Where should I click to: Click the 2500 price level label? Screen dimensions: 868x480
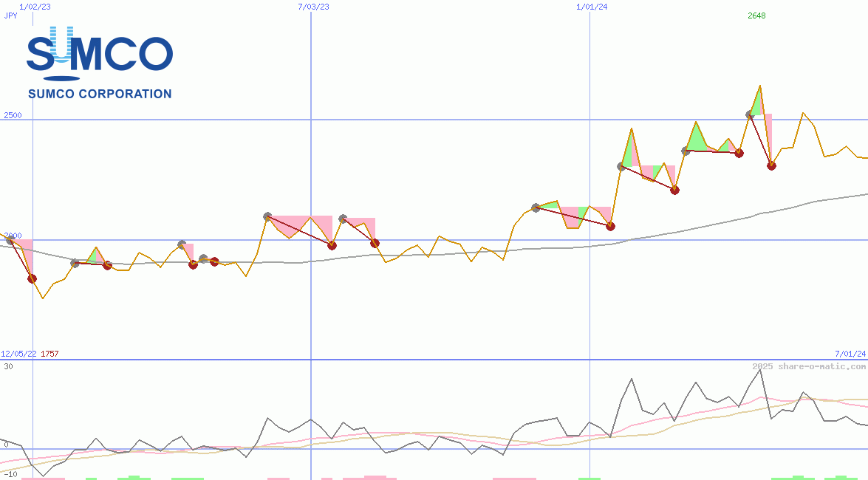pyautogui.click(x=13, y=116)
